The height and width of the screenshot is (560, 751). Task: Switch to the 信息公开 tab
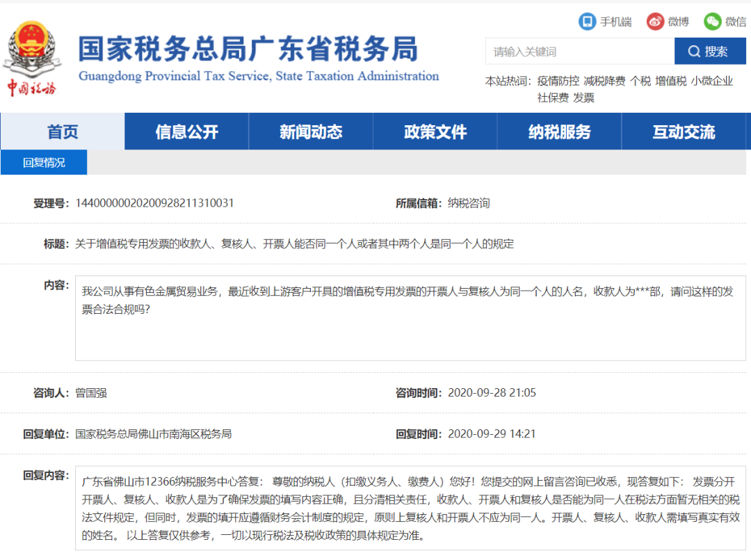tap(186, 131)
